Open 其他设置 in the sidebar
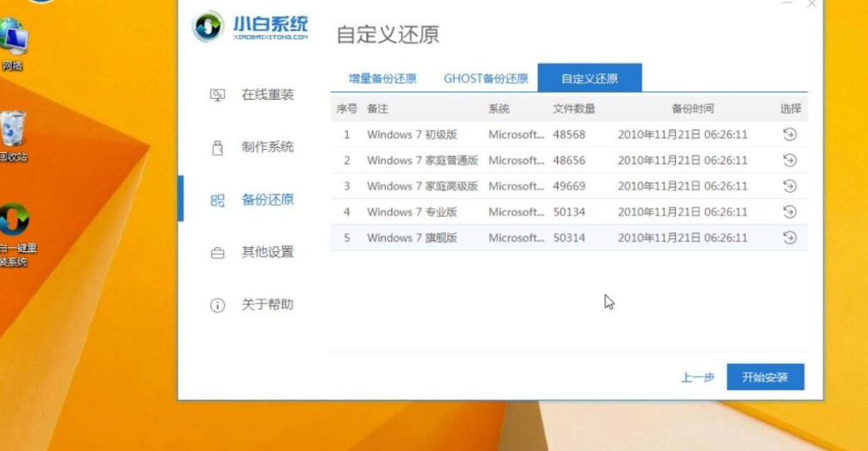 click(x=267, y=252)
